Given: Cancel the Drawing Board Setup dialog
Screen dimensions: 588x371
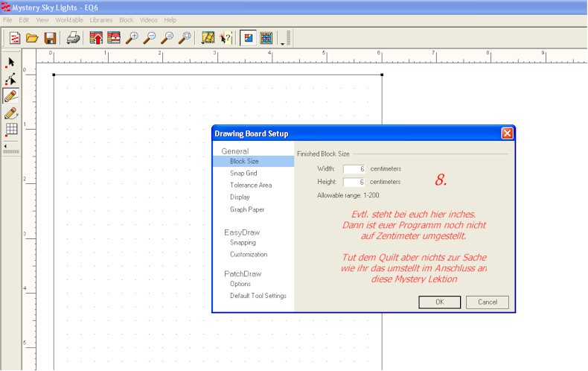Looking at the screenshot, I should tap(488, 302).
